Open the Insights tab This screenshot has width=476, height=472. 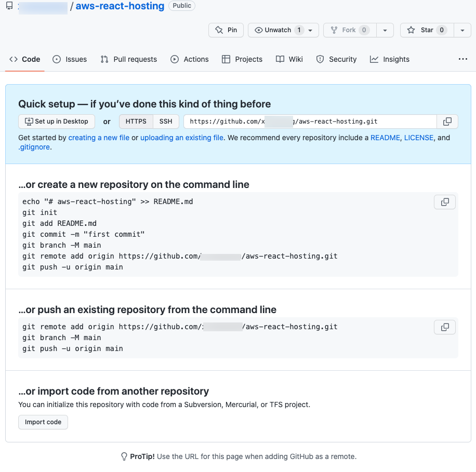pyautogui.click(x=390, y=59)
